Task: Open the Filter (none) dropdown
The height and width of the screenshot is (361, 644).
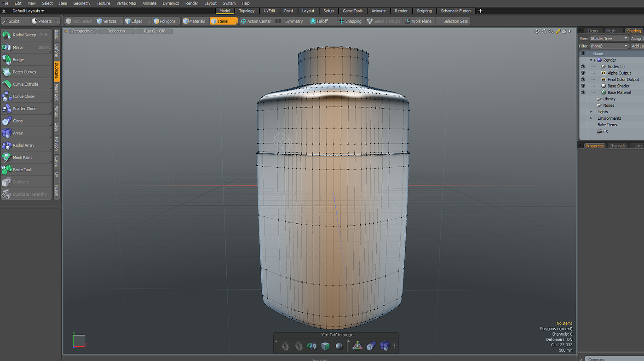Action: 609,46
